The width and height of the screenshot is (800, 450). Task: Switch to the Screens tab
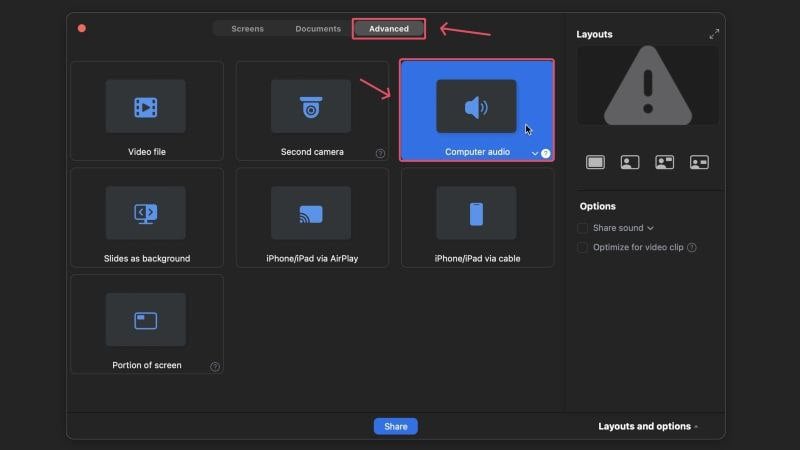[247, 29]
